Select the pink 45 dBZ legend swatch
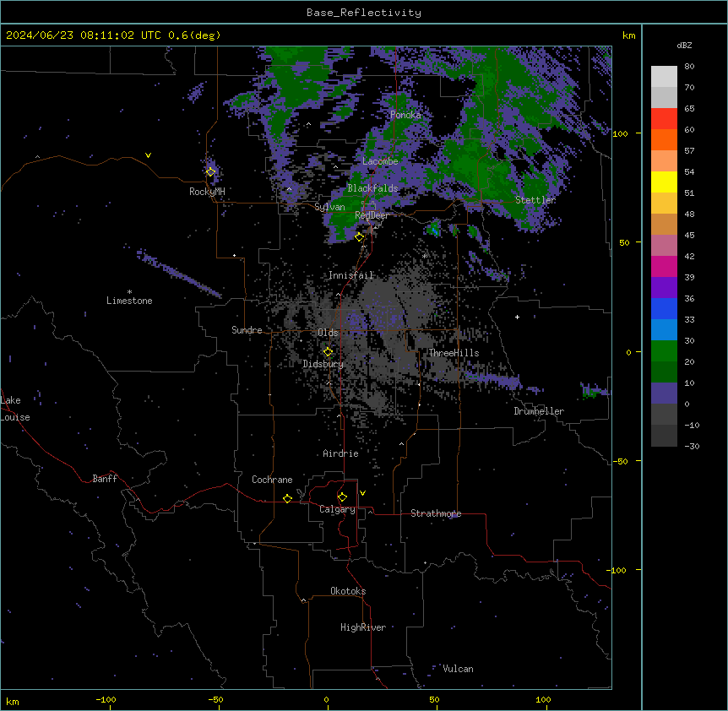The image size is (728, 711). pos(664,246)
